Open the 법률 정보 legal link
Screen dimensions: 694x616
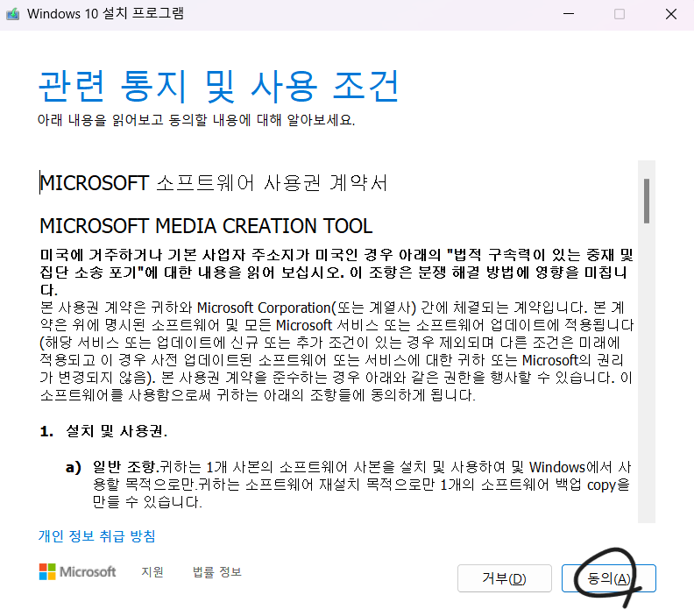pos(217,571)
